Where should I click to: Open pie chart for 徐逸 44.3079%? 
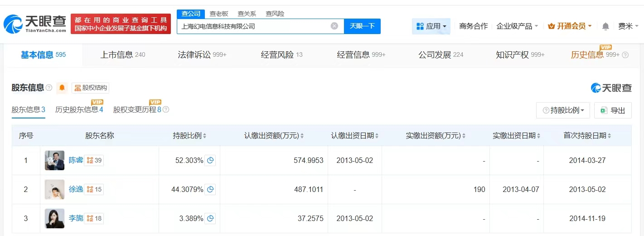210,189
